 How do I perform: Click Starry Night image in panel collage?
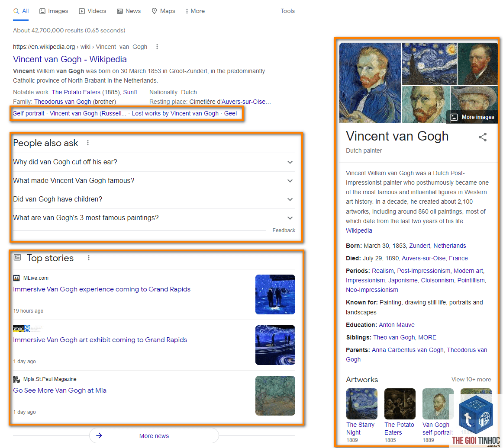429,64
